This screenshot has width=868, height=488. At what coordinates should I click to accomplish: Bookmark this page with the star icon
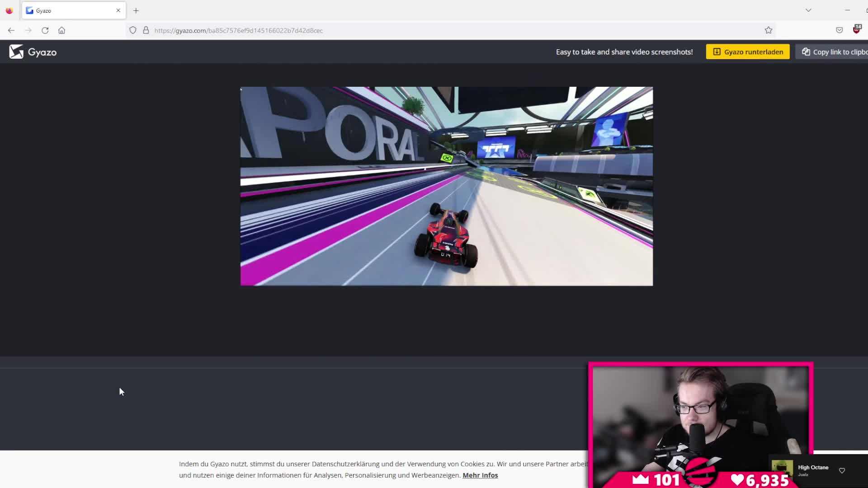(769, 30)
